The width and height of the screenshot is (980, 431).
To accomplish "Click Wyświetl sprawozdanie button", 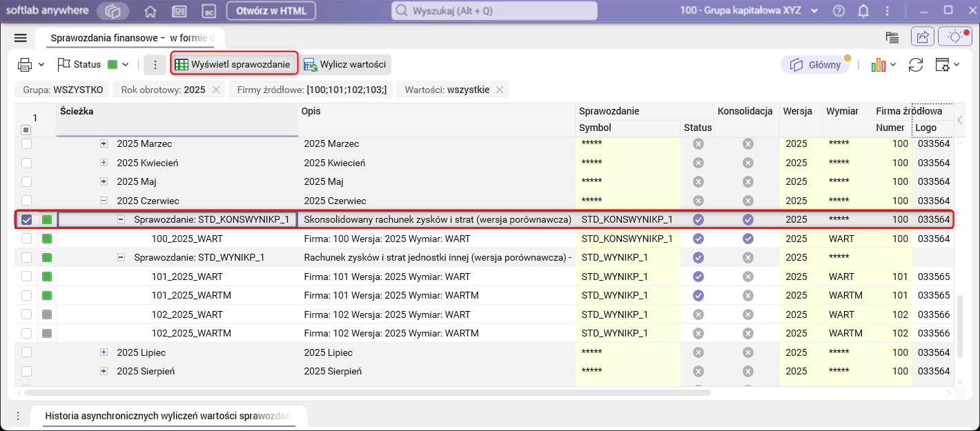I will pyautogui.click(x=235, y=65).
